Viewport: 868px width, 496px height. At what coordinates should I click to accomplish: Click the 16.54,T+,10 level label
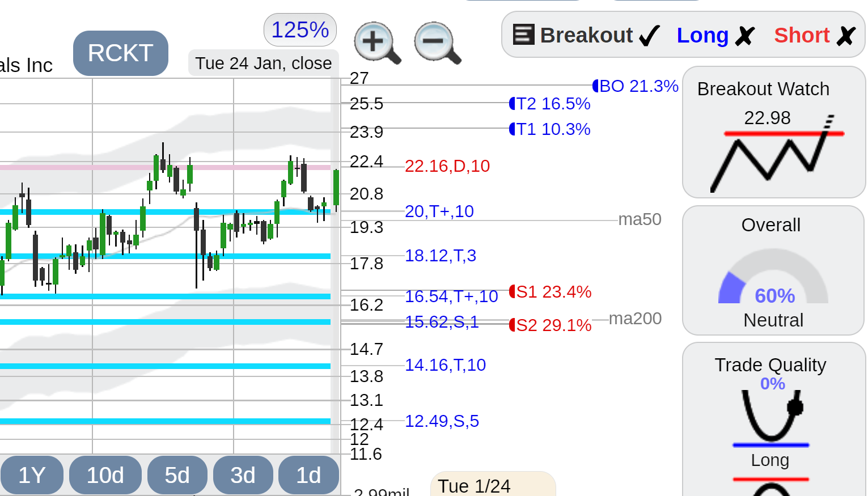tap(451, 296)
